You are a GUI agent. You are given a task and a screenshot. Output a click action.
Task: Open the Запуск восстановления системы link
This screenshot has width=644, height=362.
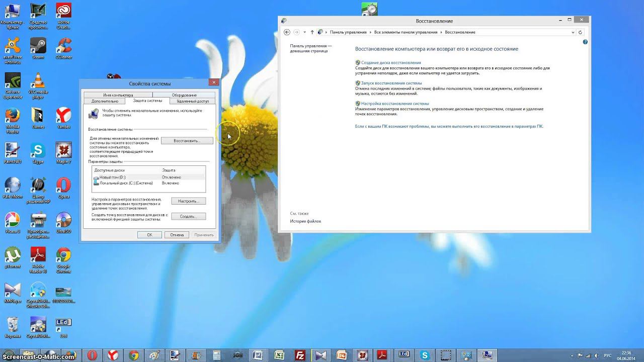[x=391, y=83]
